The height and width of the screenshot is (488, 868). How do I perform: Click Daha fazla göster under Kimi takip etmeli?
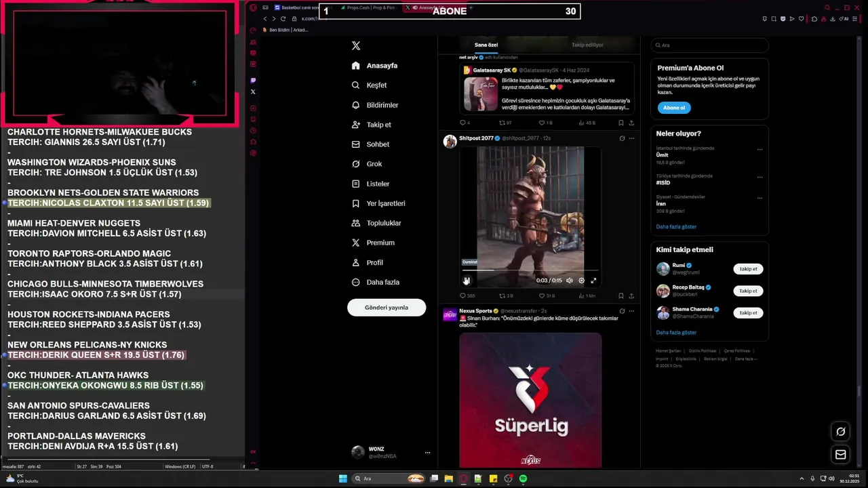(x=676, y=333)
